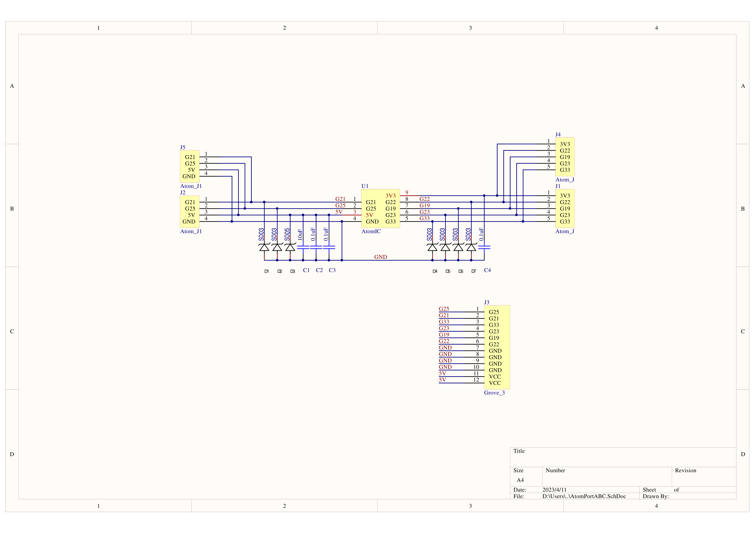The image size is (756, 534).
Task: Select the C1 10uF capacitor symbol
Action: [x=303, y=247]
